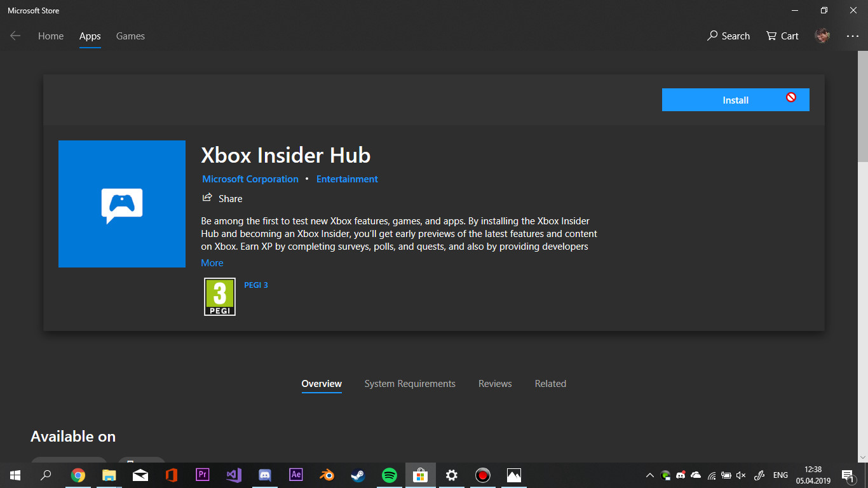868x488 pixels.
Task: Select the Apps tab
Action: coord(90,36)
